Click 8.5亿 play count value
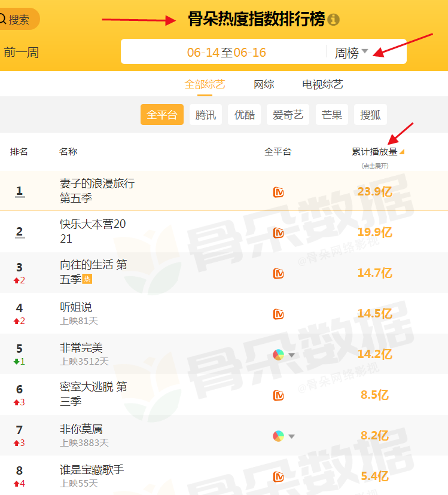 tap(374, 395)
